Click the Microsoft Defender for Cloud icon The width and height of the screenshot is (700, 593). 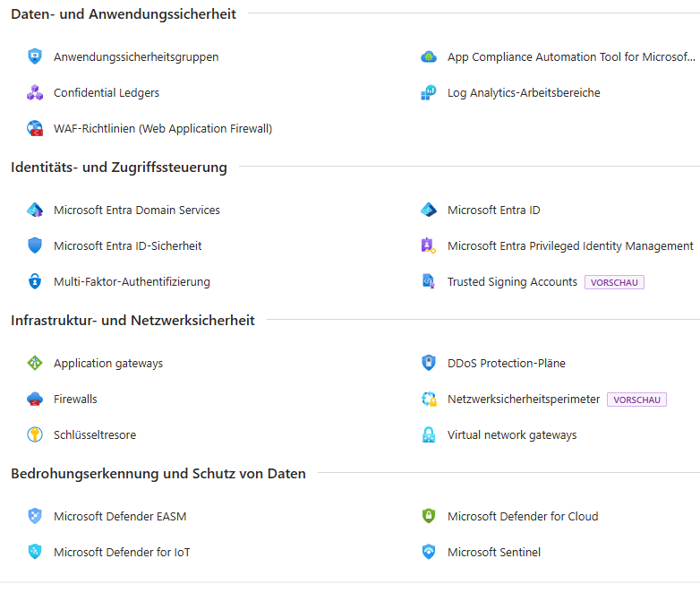point(429,516)
